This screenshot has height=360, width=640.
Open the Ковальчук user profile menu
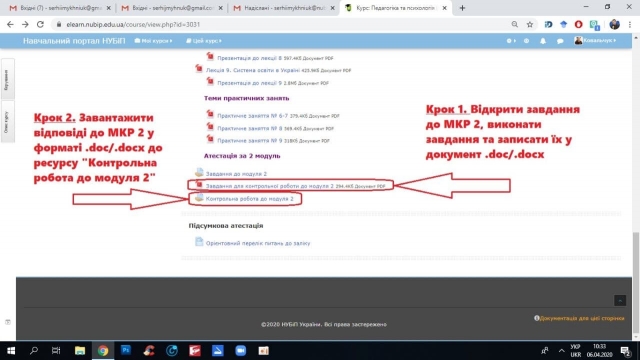pyautogui.click(x=595, y=40)
